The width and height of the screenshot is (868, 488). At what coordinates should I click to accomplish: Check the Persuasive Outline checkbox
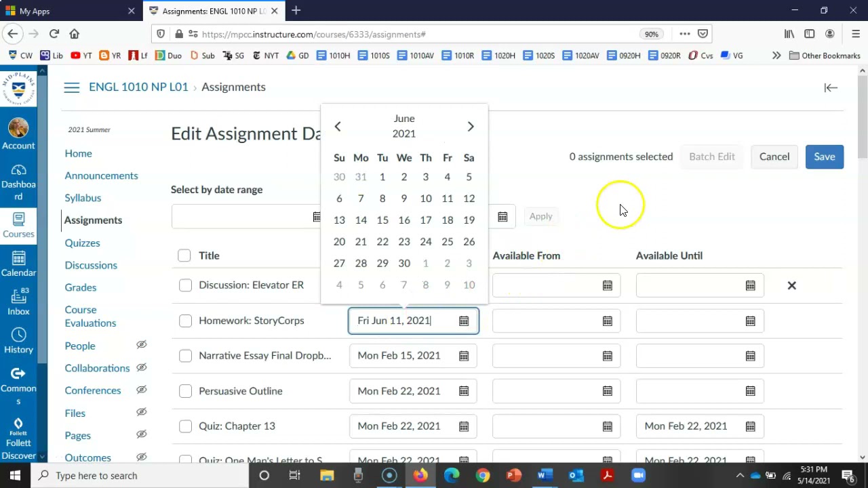click(185, 391)
